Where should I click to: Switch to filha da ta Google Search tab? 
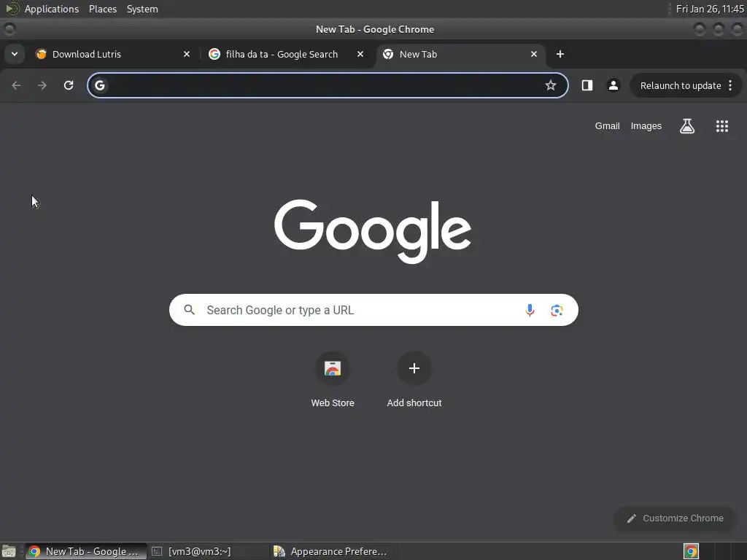[x=287, y=54]
